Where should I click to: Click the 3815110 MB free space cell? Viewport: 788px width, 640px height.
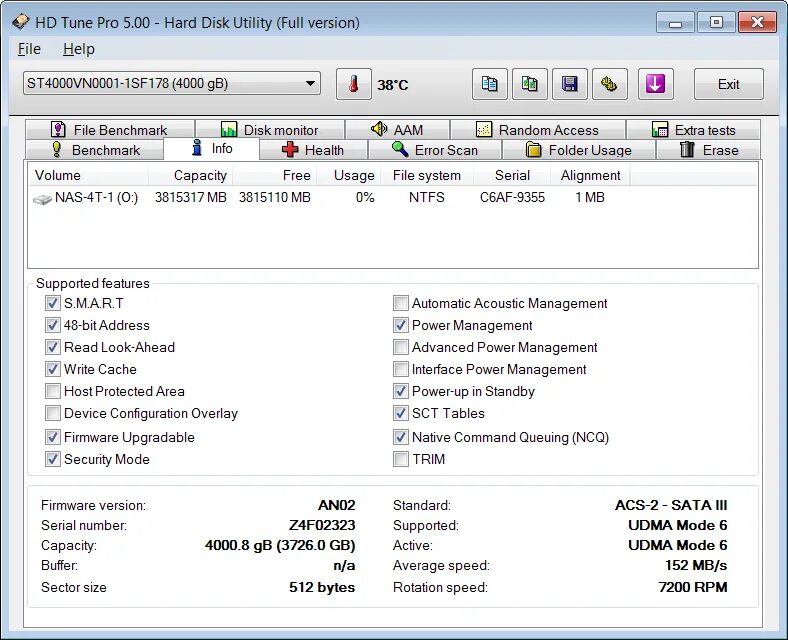274,197
